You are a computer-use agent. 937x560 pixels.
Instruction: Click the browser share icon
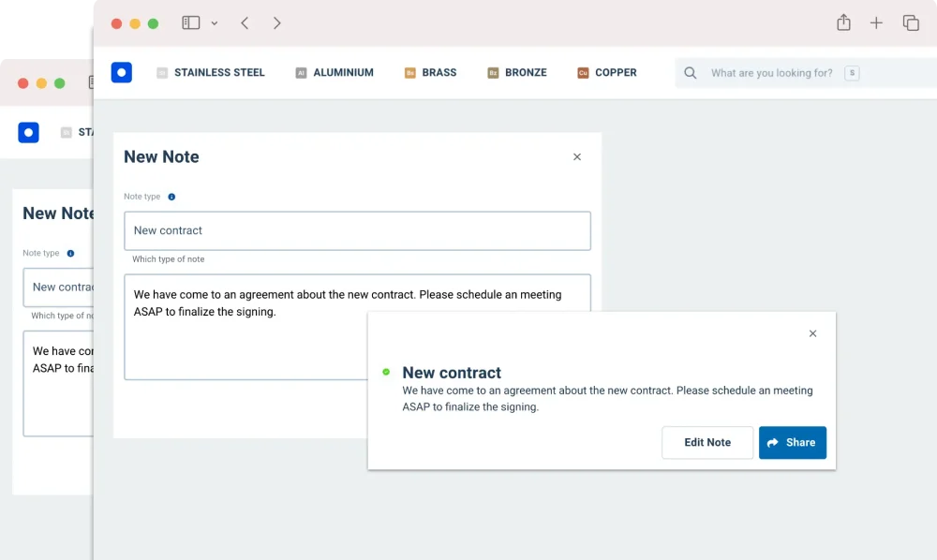click(x=843, y=22)
